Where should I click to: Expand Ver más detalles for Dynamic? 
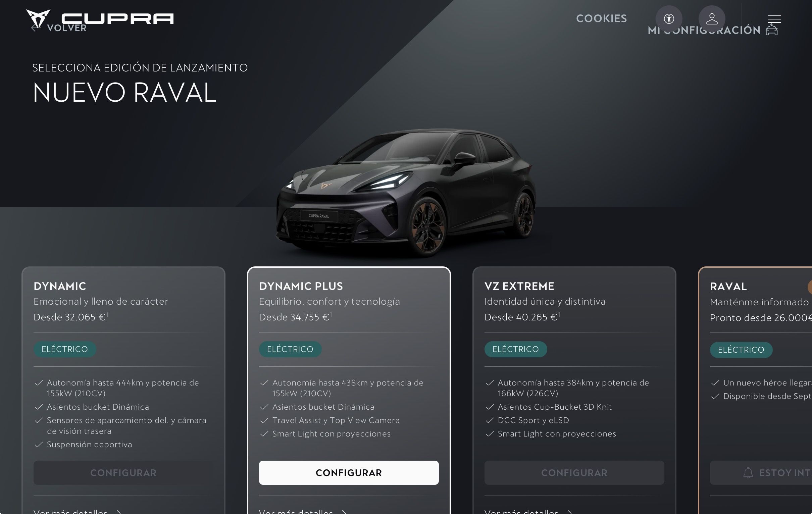(77, 511)
